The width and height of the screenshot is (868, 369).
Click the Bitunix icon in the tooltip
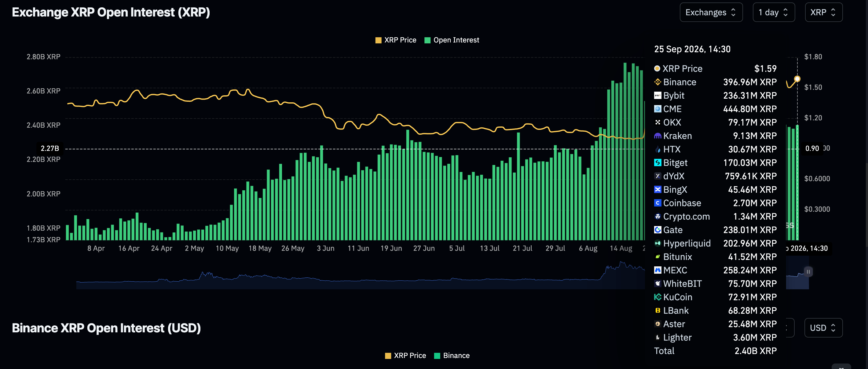(657, 257)
